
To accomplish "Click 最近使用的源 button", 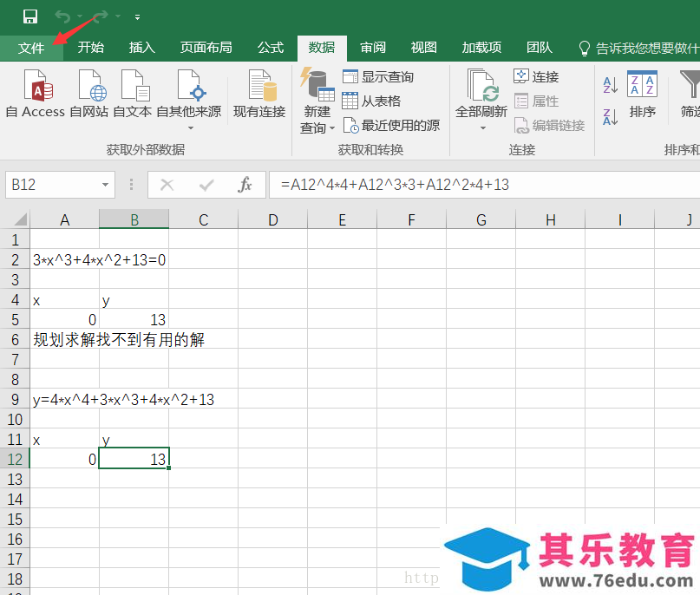I will tap(391, 126).
